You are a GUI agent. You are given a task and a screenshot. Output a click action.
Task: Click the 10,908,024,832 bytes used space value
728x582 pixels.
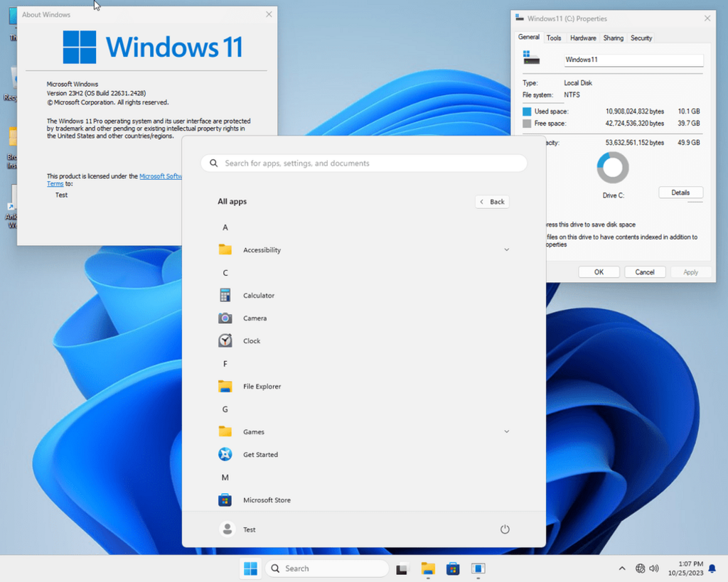point(635,112)
